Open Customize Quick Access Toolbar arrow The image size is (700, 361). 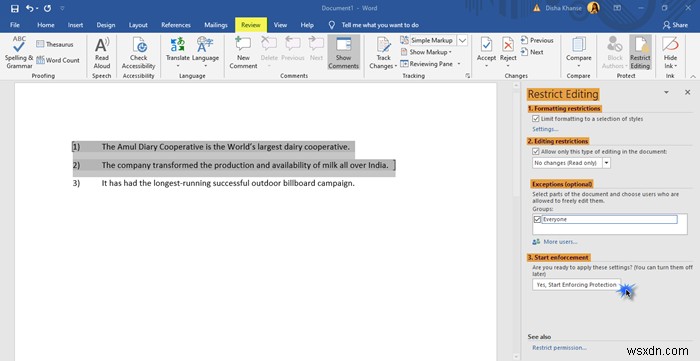(x=62, y=8)
